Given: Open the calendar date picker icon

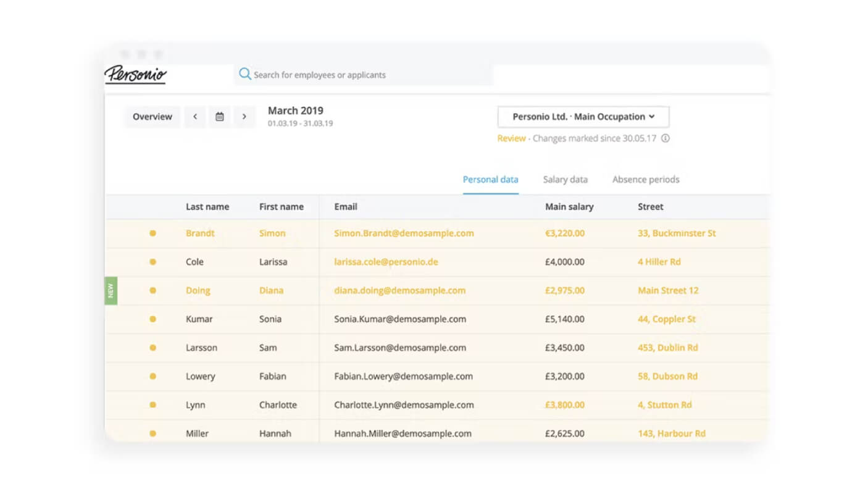Looking at the screenshot, I should click(220, 116).
